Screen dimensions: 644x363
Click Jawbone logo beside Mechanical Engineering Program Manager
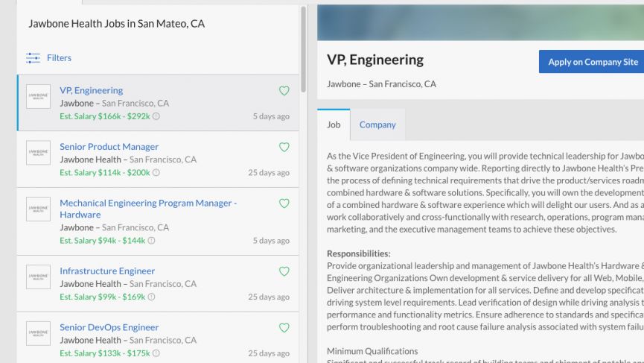(38, 209)
